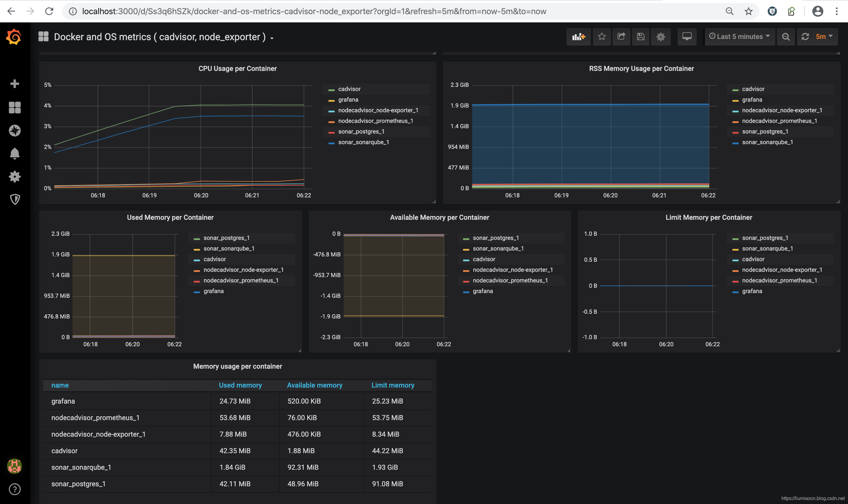Open Grafana home logo menu

tap(14, 37)
